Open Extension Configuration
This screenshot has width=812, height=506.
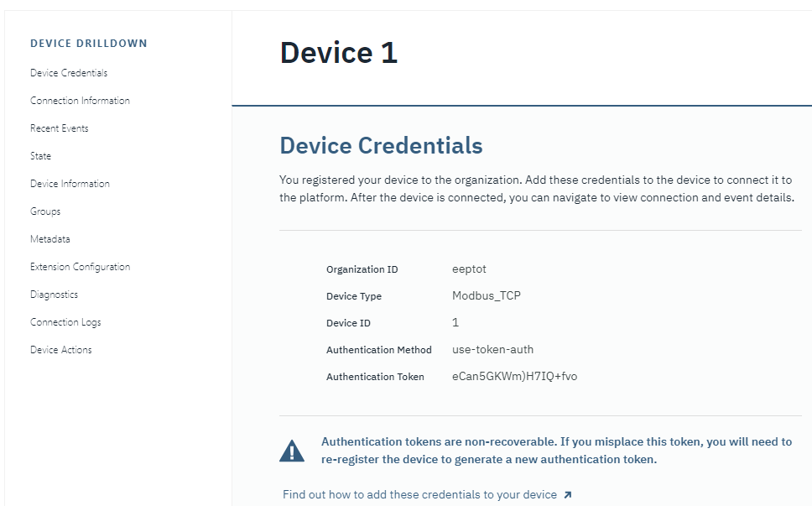pos(80,266)
